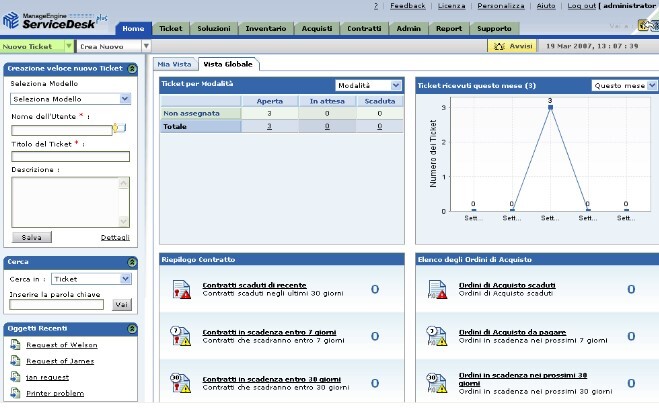
Task: Click the Contratti in scadenza entro 30 giorni icon
Action: (181, 383)
